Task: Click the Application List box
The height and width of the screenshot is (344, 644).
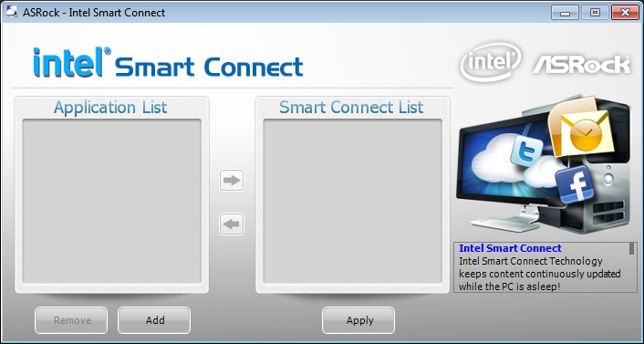Action: pos(111,201)
